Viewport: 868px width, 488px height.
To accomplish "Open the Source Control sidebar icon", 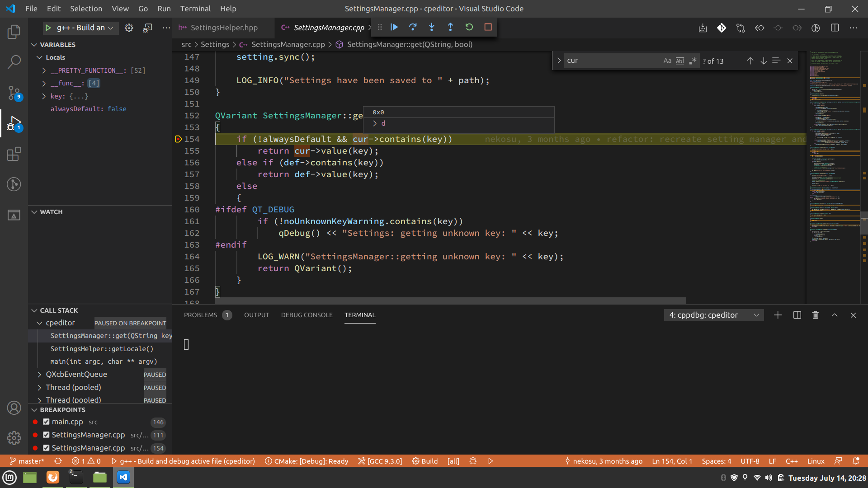I will pos(14,93).
